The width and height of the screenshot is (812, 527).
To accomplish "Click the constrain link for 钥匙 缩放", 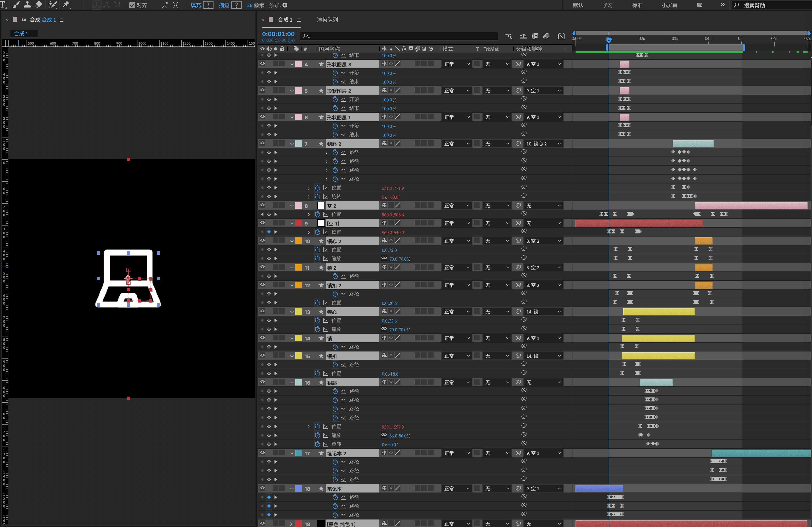I will coord(384,435).
